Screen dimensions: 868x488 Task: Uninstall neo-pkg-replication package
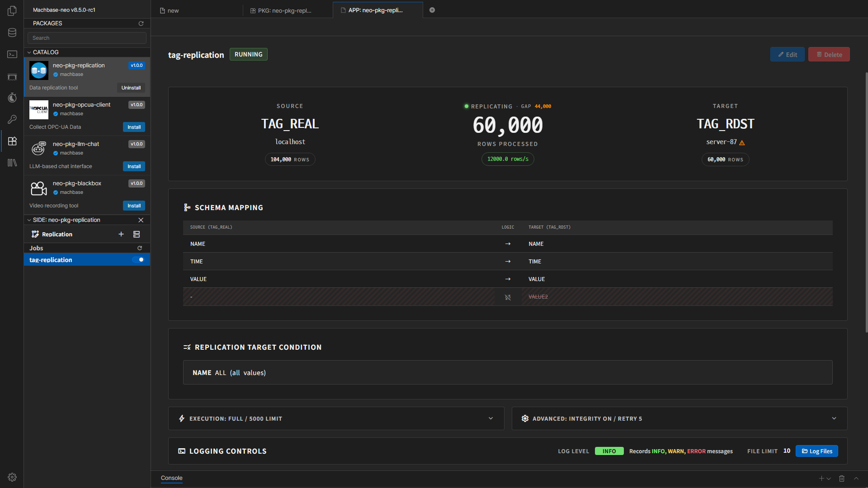click(x=131, y=88)
